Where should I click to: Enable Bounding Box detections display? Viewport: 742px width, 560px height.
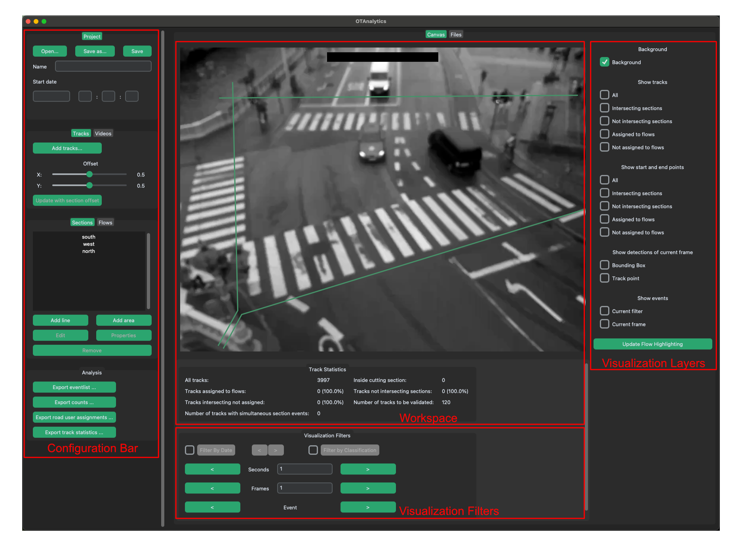(x=605, y=265)
